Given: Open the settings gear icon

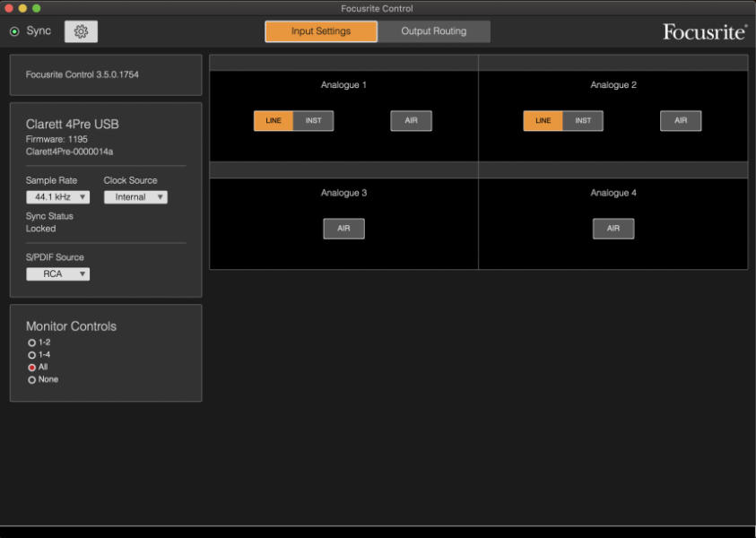Looking at the screenshot, I should point(80,30).
